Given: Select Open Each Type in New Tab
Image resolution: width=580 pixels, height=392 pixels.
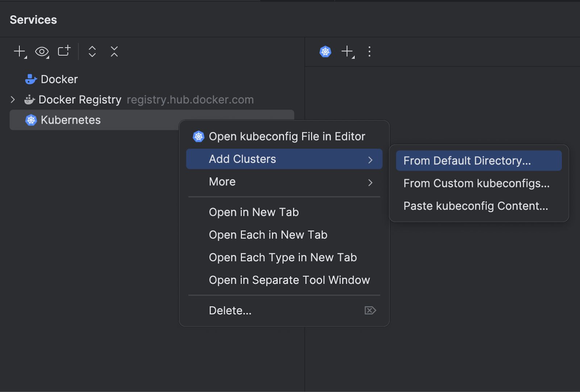Looking at the screenshot, I should (284, 258).
